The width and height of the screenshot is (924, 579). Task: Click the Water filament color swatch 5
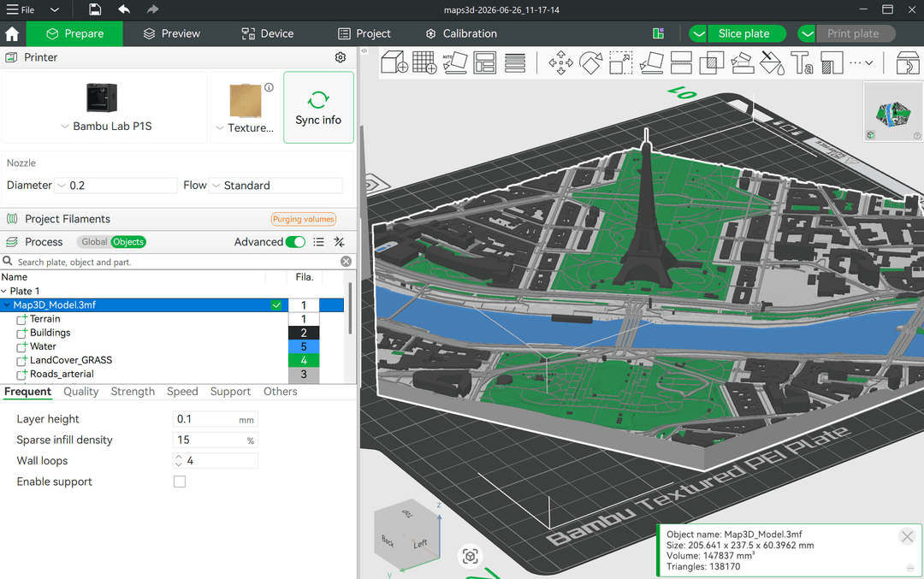[x=304, y=346]
